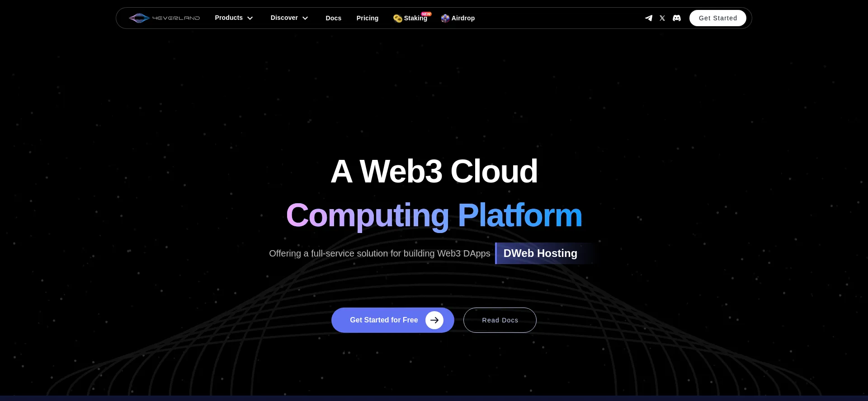Open the Airdrop link text
Screen dimensions: 868x401
pyautogui.click(x=463, y=18)
